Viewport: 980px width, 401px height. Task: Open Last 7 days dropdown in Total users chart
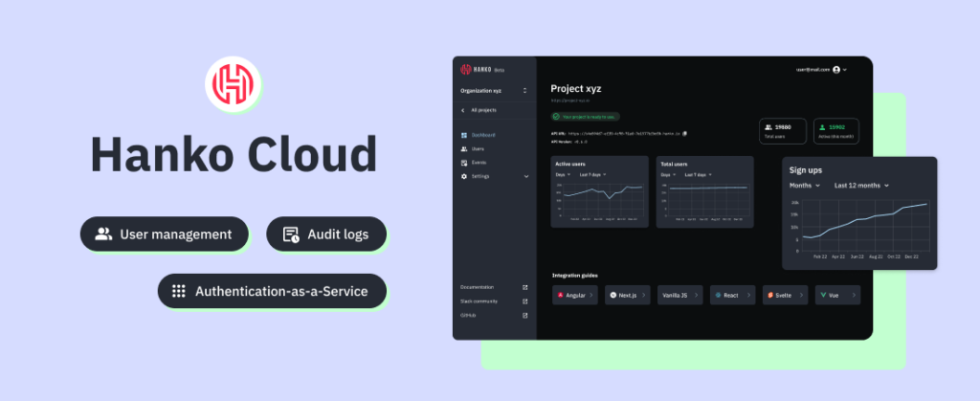[x=698, y=175]
